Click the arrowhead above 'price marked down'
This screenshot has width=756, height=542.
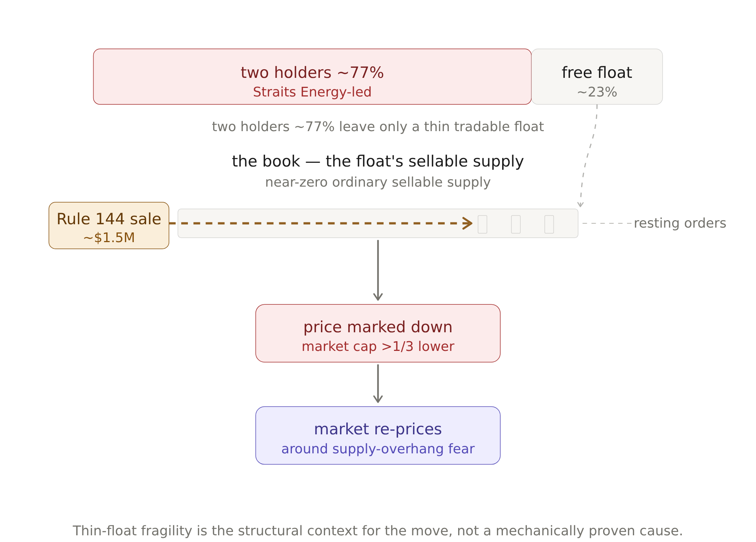(x=378, y=296)
